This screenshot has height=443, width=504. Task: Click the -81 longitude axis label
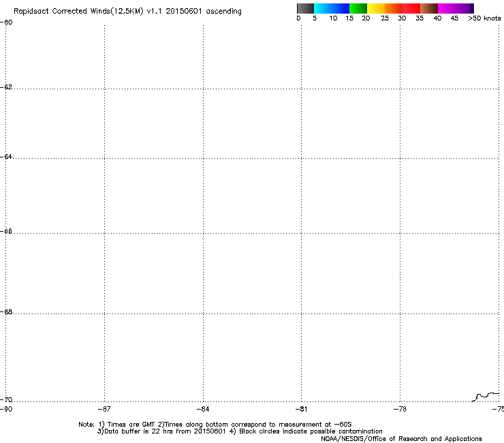click(301, 409)
